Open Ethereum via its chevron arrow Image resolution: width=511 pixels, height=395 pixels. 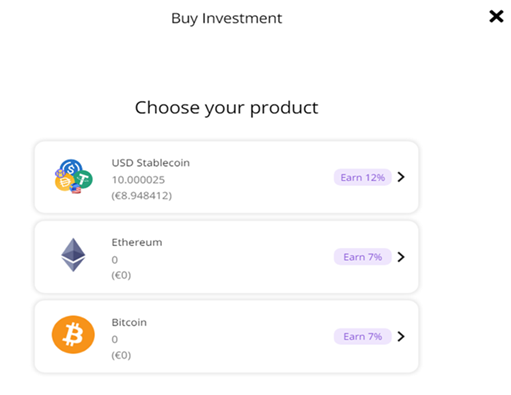401,257
